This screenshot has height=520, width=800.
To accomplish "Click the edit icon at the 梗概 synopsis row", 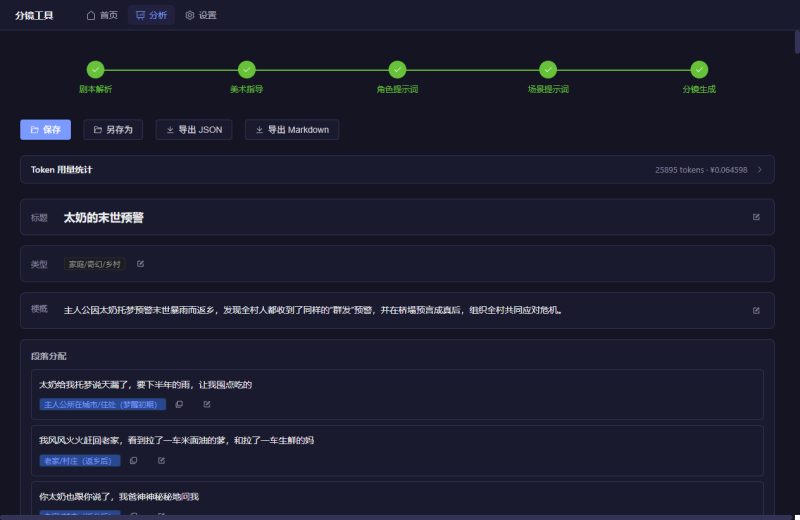I will [x=756, y=310].
